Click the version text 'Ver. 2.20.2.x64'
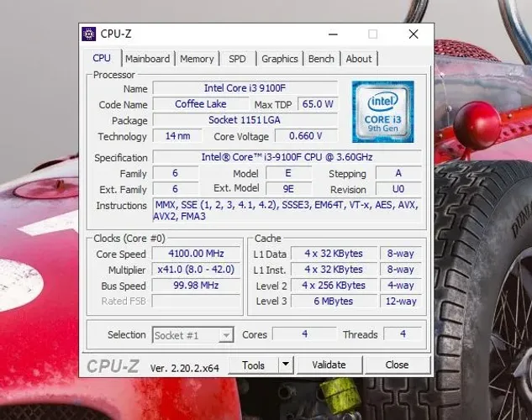Image resolution: width=532 pixels, height=420 pixels. (185, 368)
